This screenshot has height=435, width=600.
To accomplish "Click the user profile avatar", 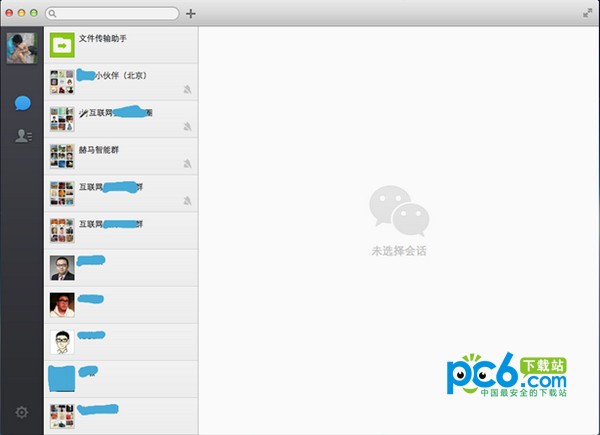I will [x=22, y=48].
